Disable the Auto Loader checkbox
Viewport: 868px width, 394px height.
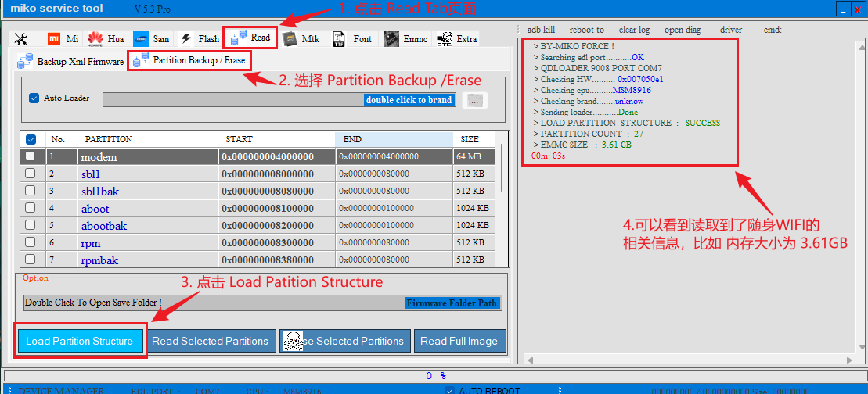pos(34,98)
